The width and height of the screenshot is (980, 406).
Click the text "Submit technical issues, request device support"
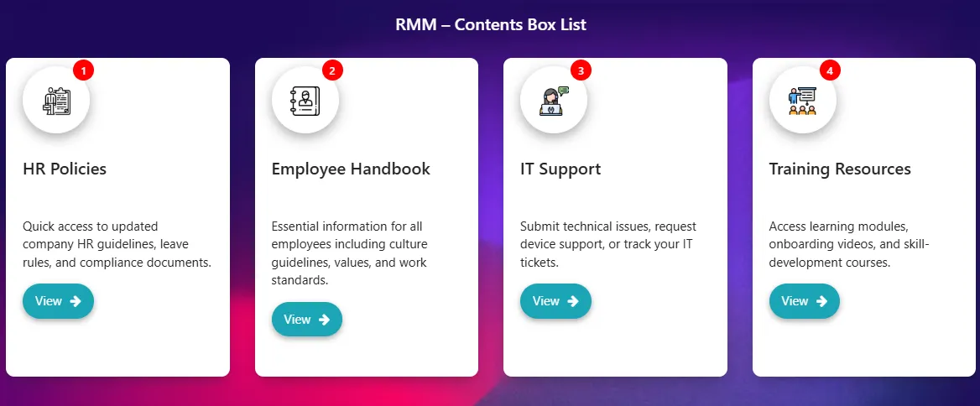click(607, 235)
